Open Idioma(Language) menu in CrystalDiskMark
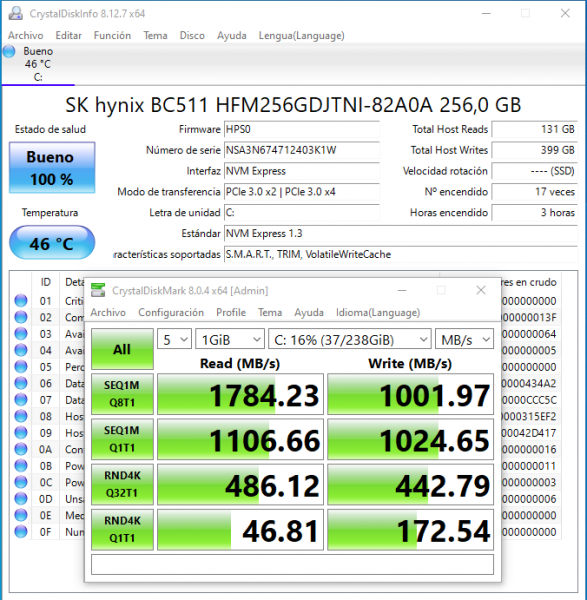The image size is (587, 600). (x=378, y=313)
